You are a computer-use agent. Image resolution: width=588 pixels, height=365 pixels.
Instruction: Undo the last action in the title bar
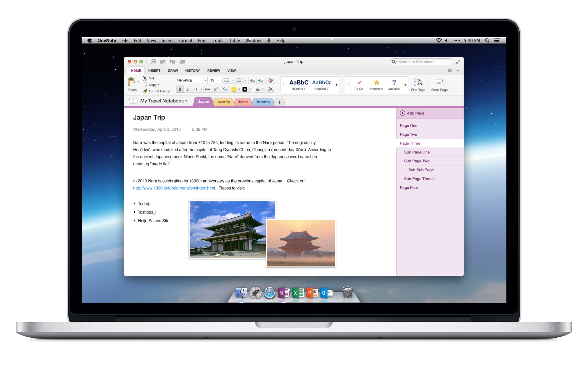(x=163, y=62)
